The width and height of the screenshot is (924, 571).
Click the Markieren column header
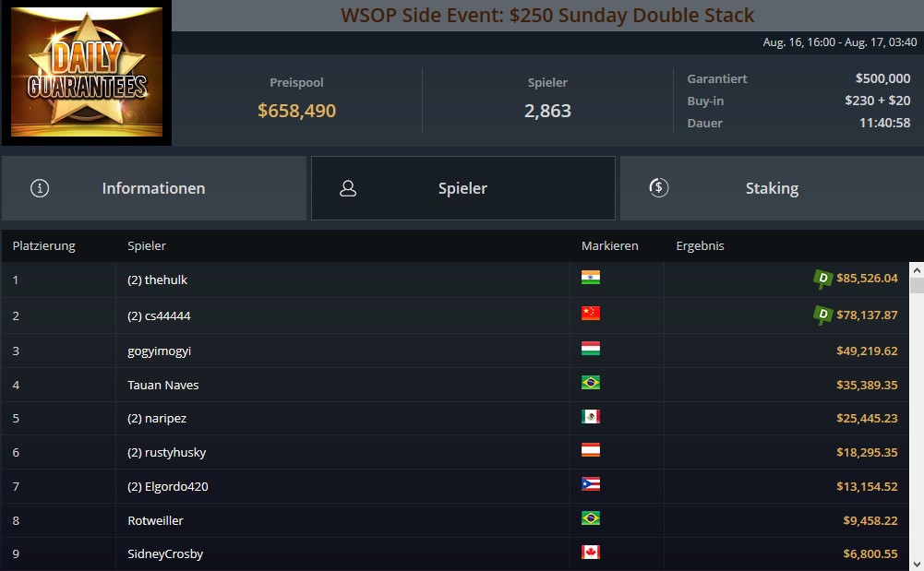(x=610, y=246)
